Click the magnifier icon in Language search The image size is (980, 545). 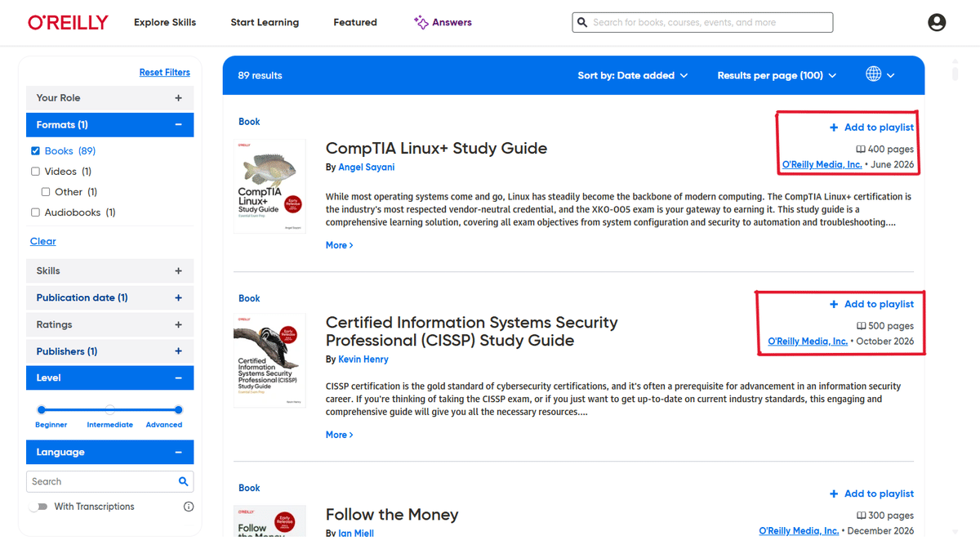coord(184,482)
